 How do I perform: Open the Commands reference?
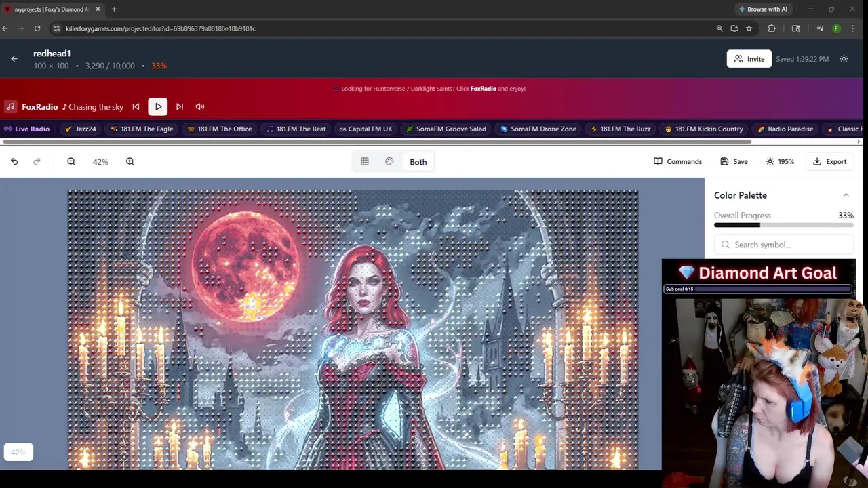click(x=677, y=161)
